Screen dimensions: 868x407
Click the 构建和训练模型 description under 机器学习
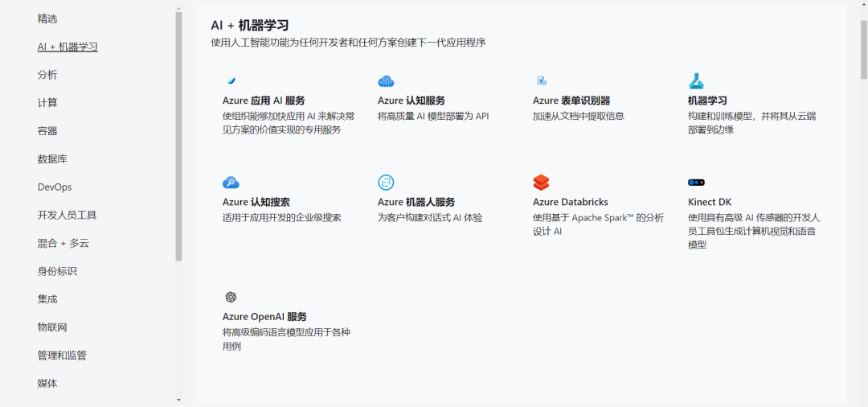point(752,123)
